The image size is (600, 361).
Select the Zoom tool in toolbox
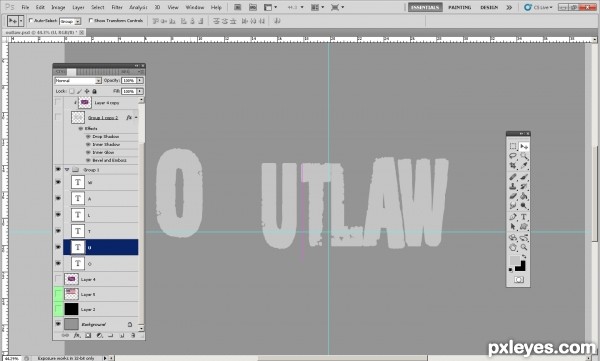(x=524, y=247)
